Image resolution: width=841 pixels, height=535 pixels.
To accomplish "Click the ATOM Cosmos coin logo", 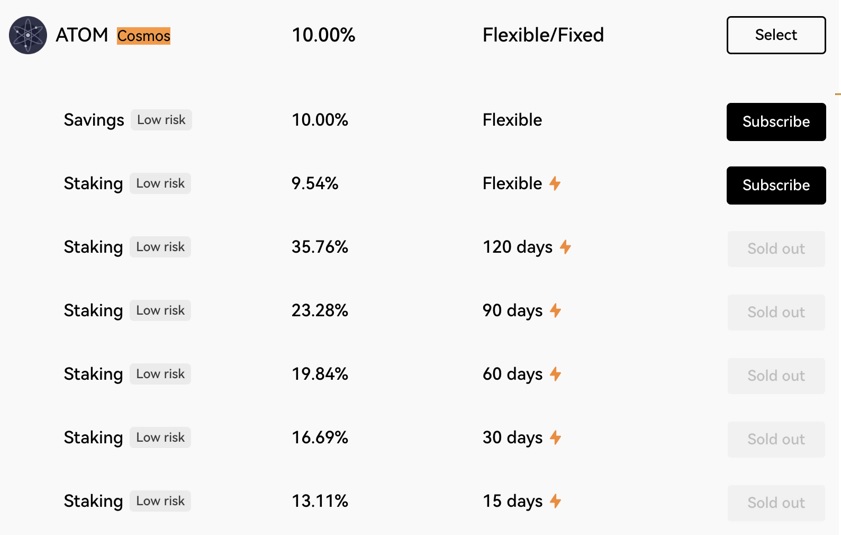I will 28,35.
